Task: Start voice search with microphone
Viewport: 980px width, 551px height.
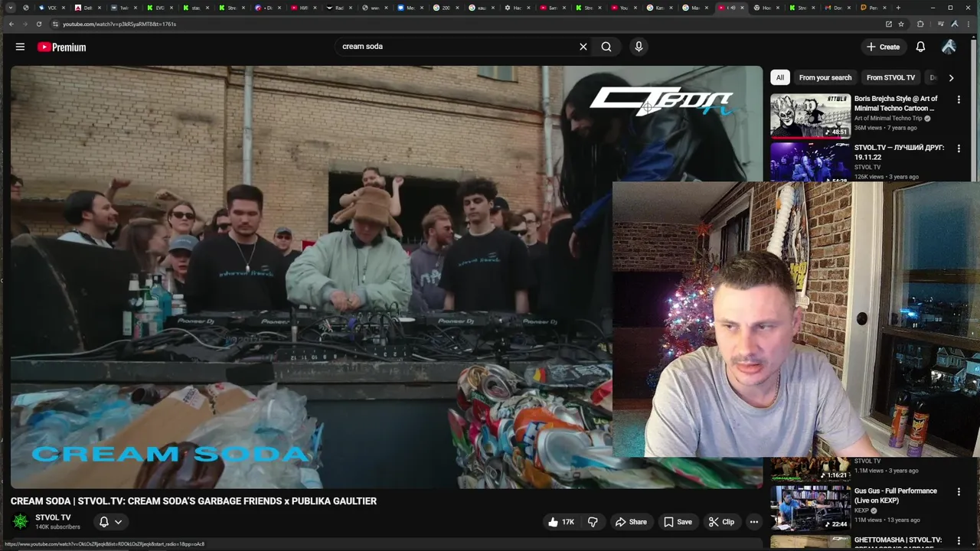Action: [x=639, y=47]
